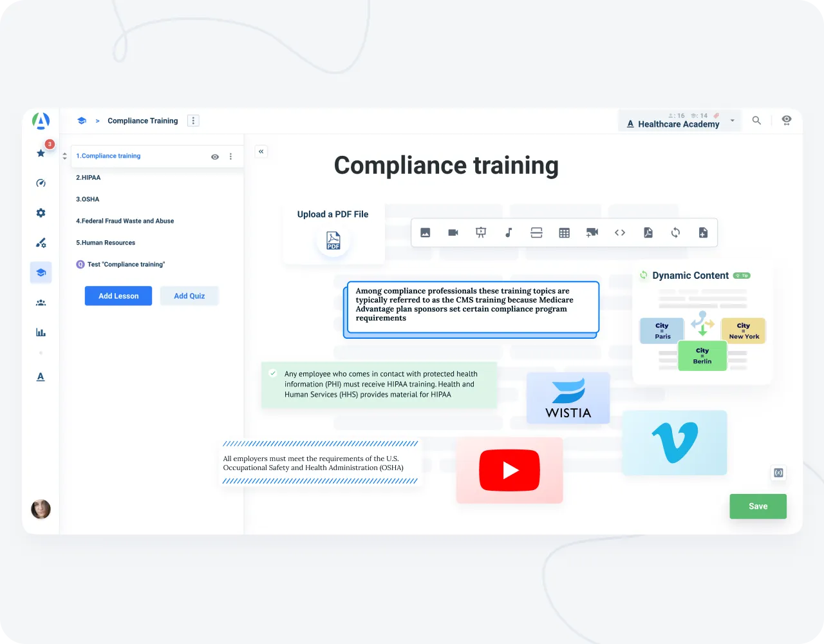Open the Federal Fraud Waste and Abuse lesson
Image resolution: width=824 pixels, height=644 pixels.
125,221
